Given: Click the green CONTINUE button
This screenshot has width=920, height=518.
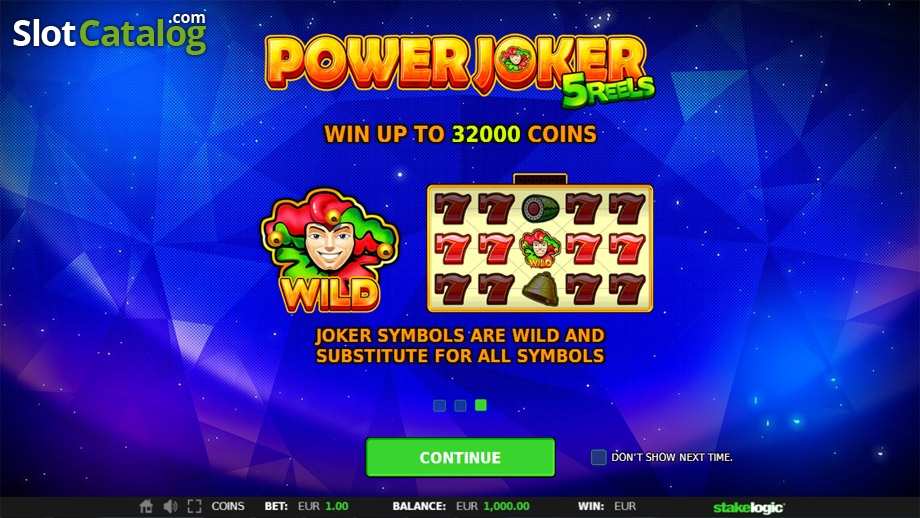Looking at the screenshot, I should point(460,457).
